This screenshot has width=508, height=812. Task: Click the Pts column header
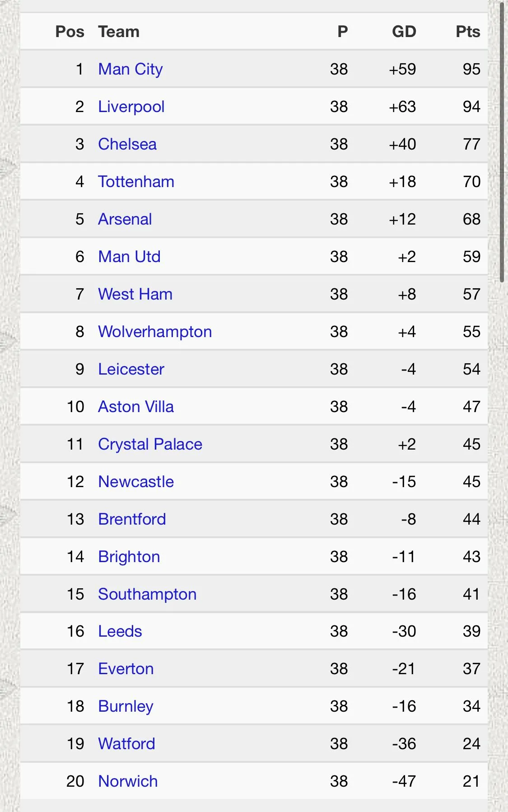[468, 32]
